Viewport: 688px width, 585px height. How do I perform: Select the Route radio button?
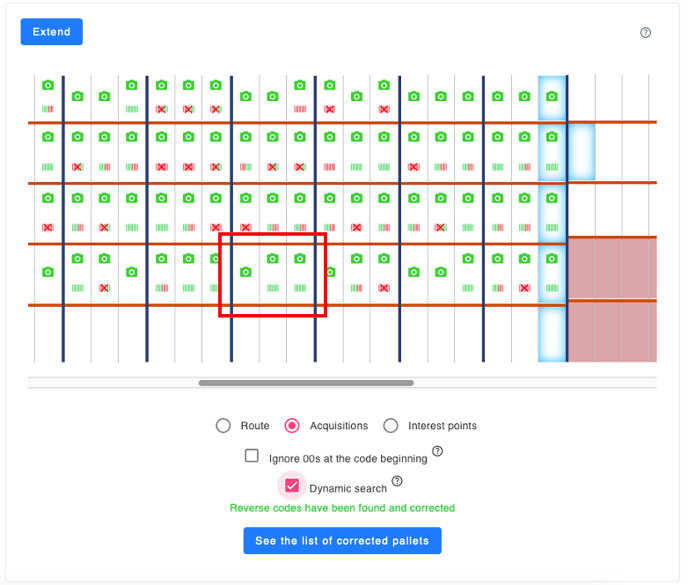point(223,426)
